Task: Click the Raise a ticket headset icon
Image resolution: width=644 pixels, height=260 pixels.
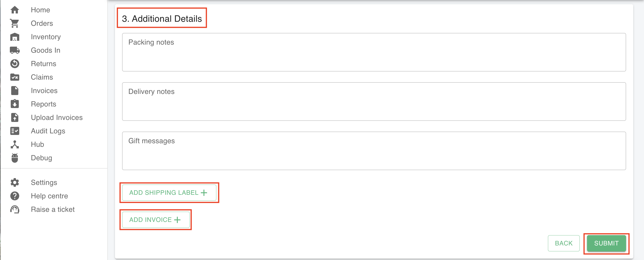Action: 15,209
